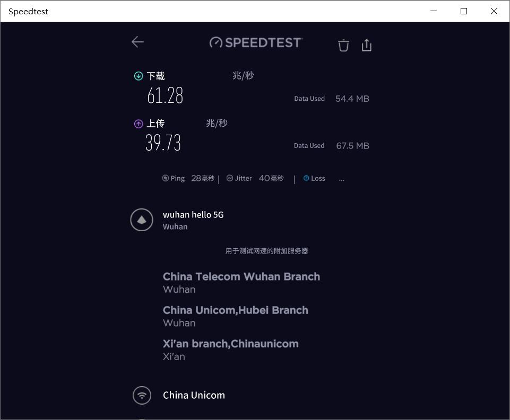Viewport: 510px width, 420px height.
Task: Click the 61.28 download speed value
Action: coord(165,96)
